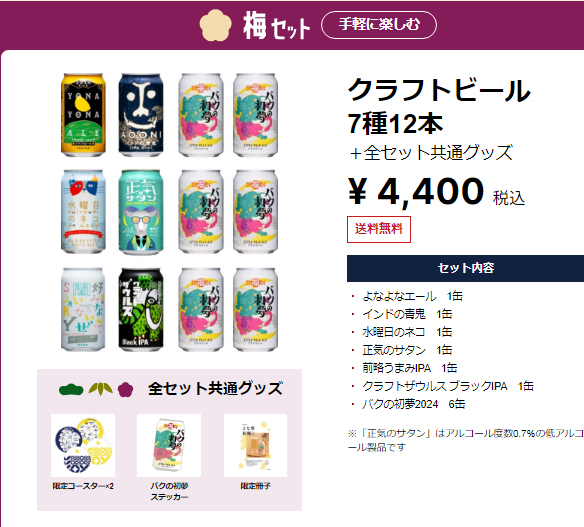This screenshot has height=527, width=584.
Task: Click the Aooni IPA can image
Action: pos(141,115)
